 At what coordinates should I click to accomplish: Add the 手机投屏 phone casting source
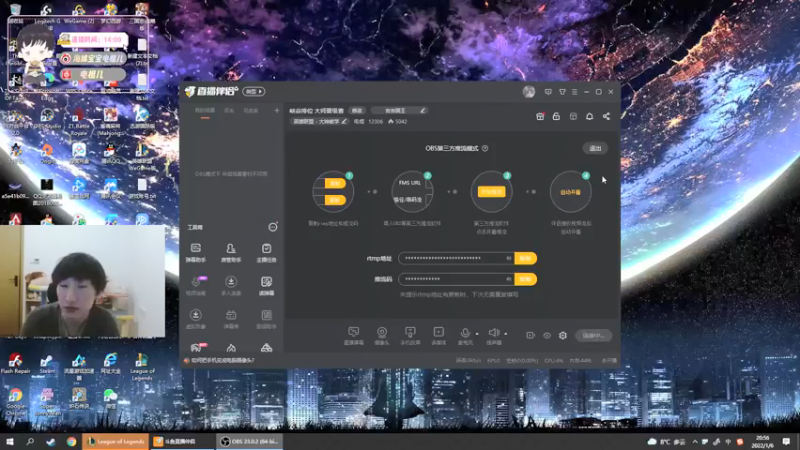pyautogui.click(x=410, y=336)
